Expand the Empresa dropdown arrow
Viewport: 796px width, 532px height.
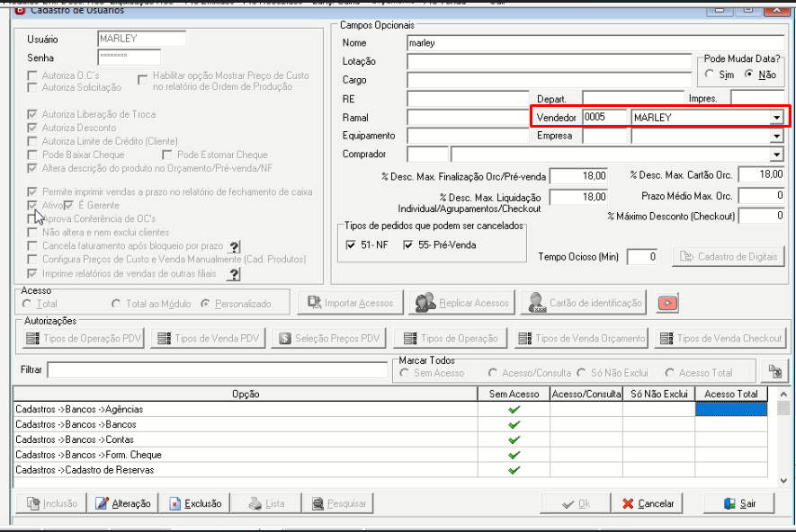pyautogui.click(x=777, y=136)
